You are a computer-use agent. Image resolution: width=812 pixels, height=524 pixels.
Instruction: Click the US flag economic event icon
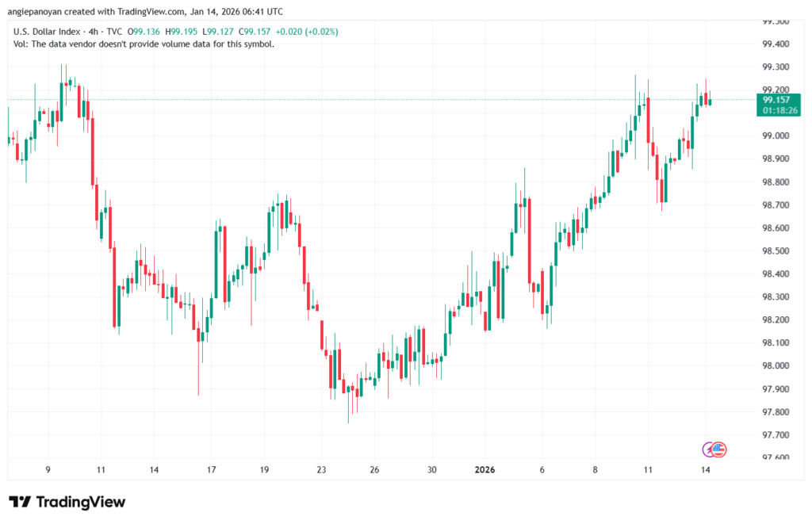click(x=719, y=449)
